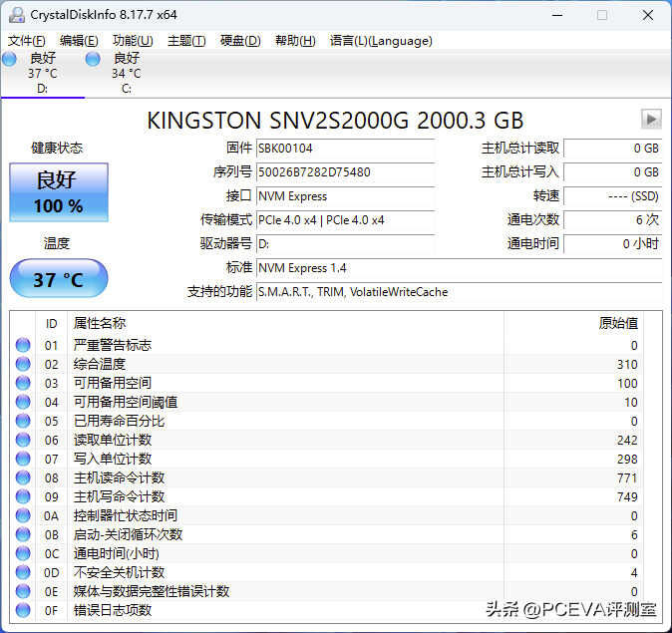Click the status orb for 启动-关闭循环次数

[23, 534]
